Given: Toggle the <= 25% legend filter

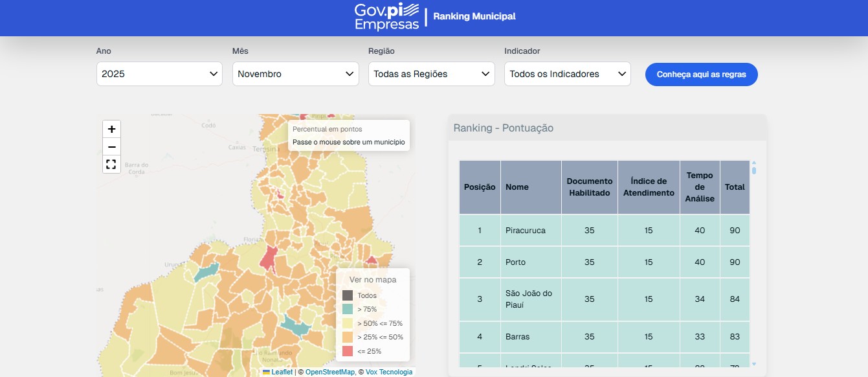Looking at the screenshot, I should pyautogui.click(x=348, y=351).
